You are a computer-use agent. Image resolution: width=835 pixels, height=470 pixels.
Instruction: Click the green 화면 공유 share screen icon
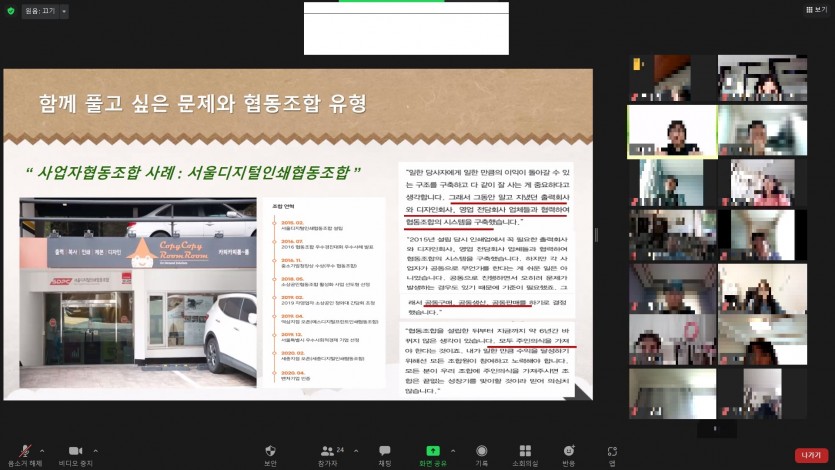[433, 451]
